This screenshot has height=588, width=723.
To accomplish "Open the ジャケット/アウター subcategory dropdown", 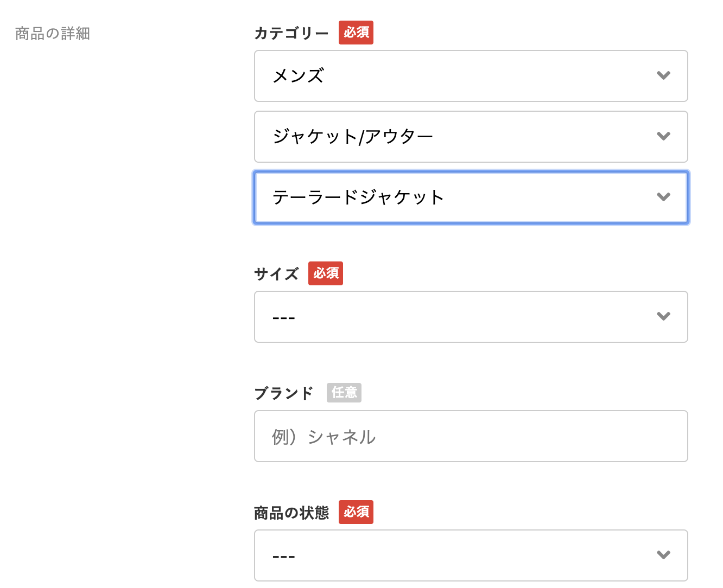I will (x=471, y=137).
